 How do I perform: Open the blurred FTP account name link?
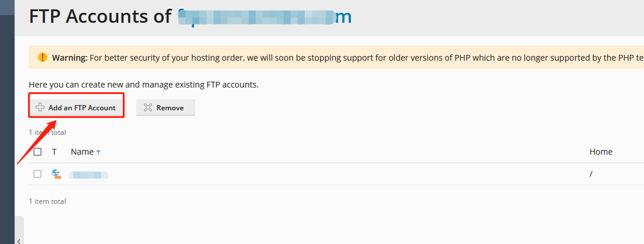click(x=88, y=174)
